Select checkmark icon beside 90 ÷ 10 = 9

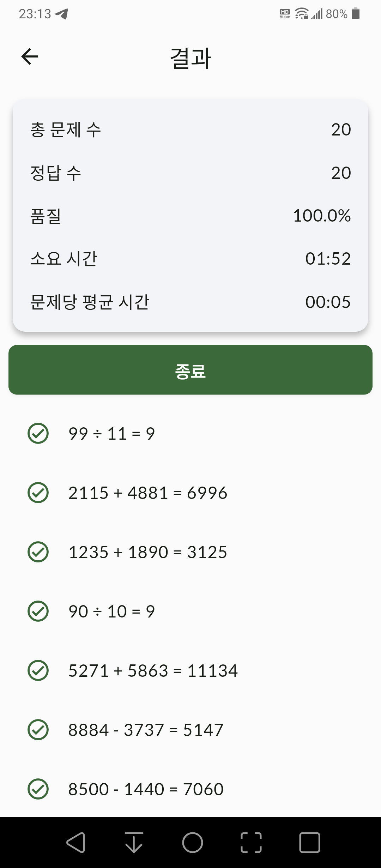38,611
